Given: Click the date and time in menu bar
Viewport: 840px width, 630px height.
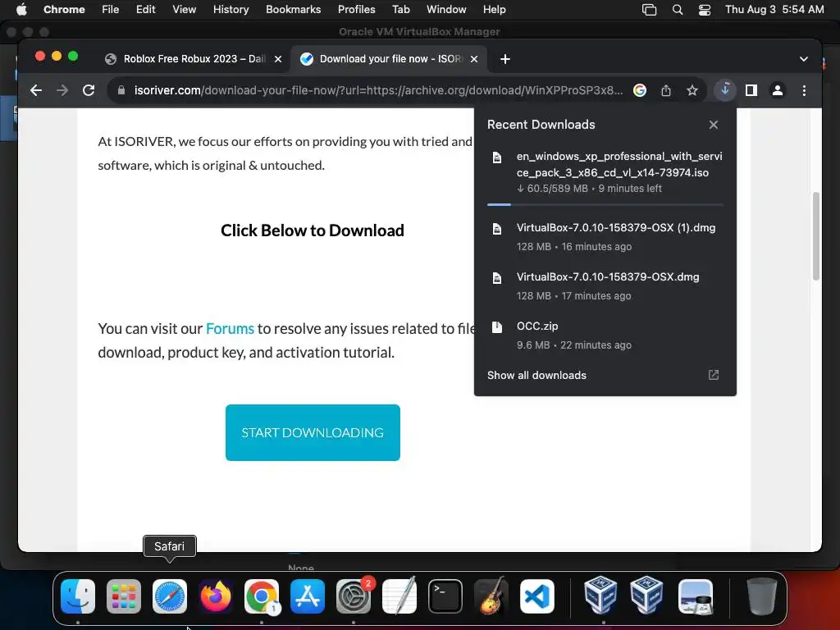Looking at the screenshot, I should point(774,10).
